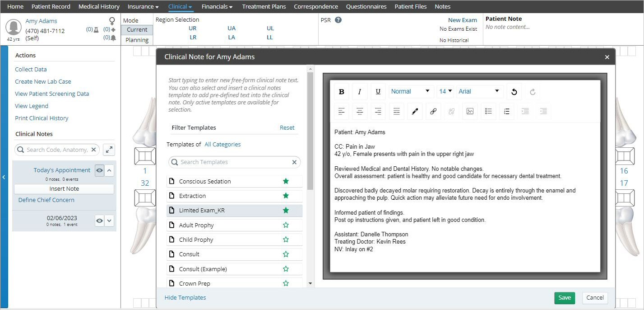
Task: Open the Normal paragraph style dropdown
Action: point(411,92)
